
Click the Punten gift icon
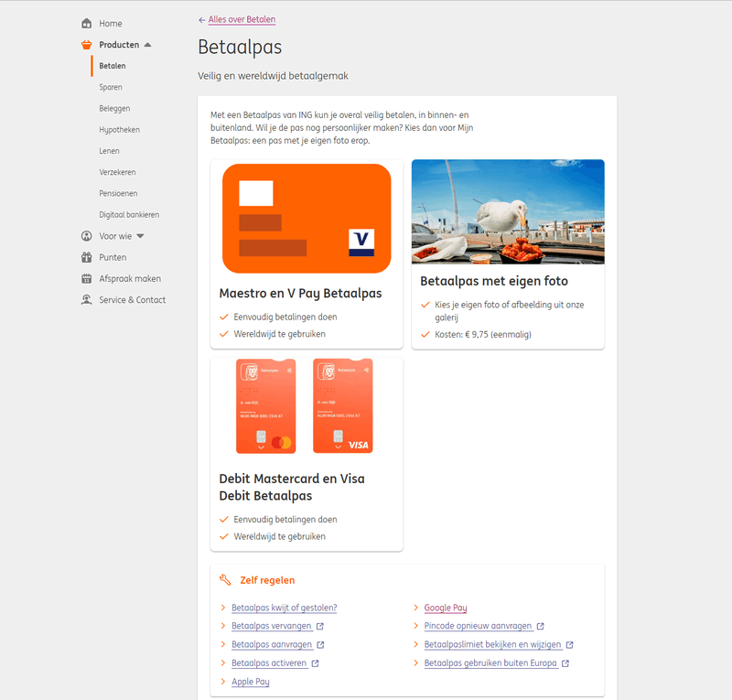(86, 257)
